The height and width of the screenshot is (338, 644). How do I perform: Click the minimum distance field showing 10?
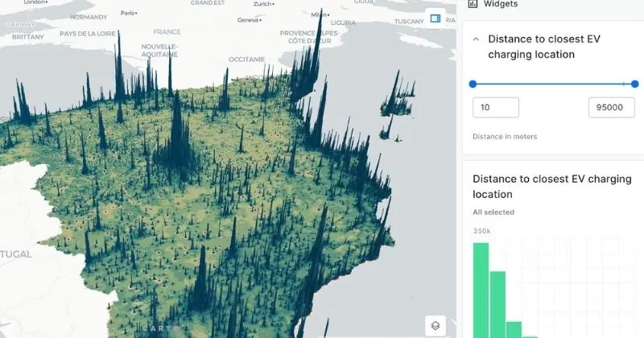click(495, 108)
